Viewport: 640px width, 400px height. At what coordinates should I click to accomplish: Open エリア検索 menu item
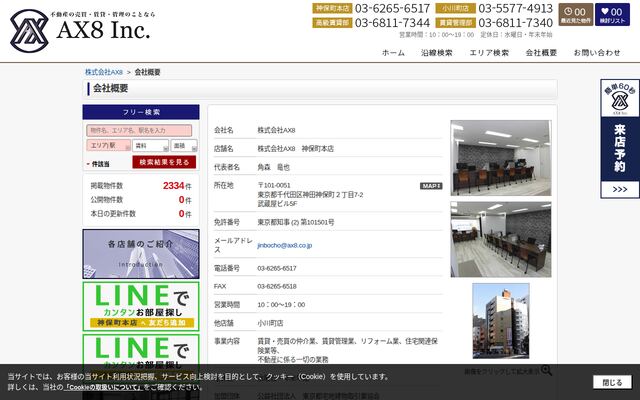coord(489,53)
